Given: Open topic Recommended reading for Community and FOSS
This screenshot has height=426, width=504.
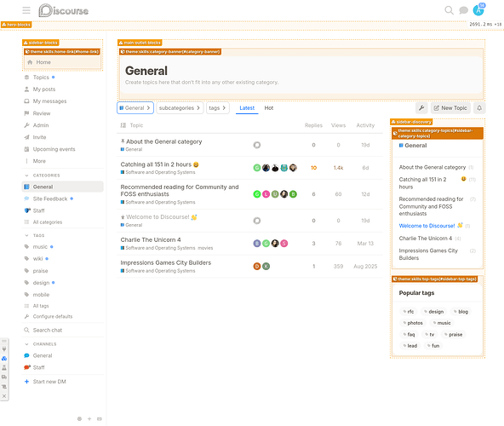Looking at the screenshot, I should (180, 191).
